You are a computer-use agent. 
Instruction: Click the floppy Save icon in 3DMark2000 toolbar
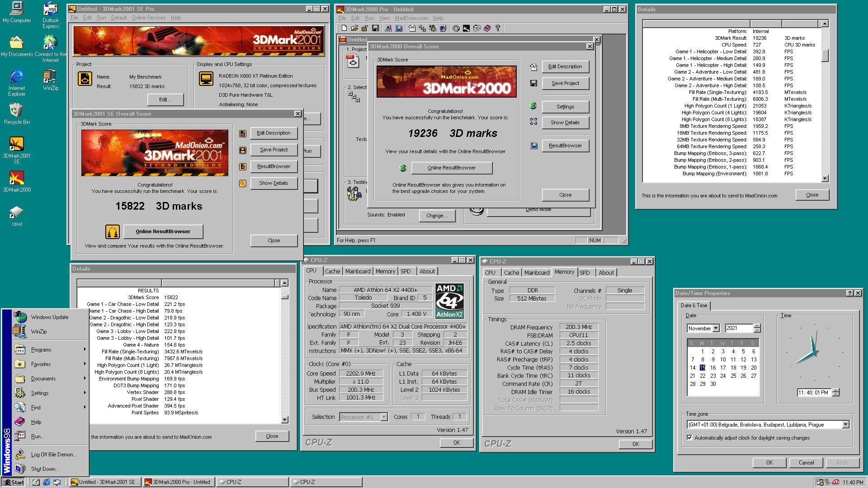tap(375, 28)
